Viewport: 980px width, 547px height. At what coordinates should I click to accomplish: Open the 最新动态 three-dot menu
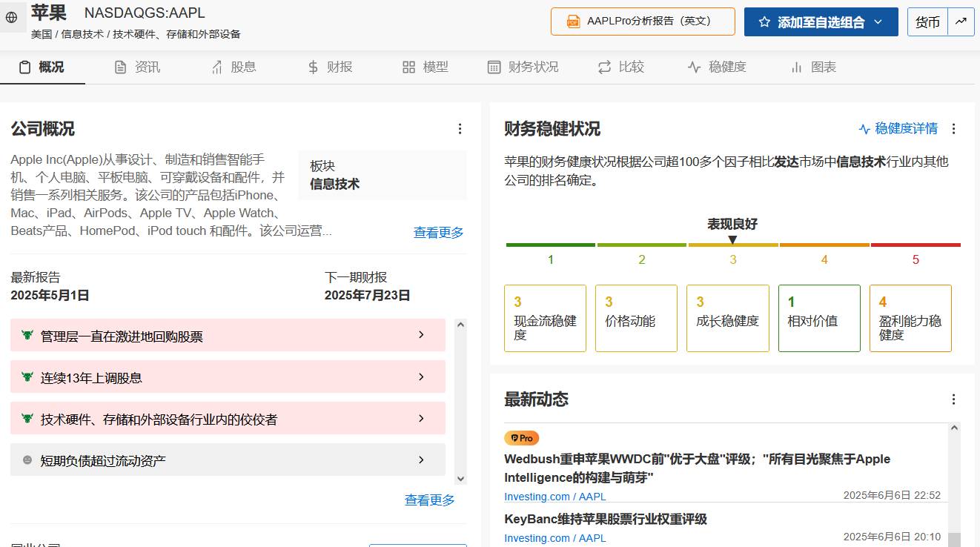tap(954, 400)
